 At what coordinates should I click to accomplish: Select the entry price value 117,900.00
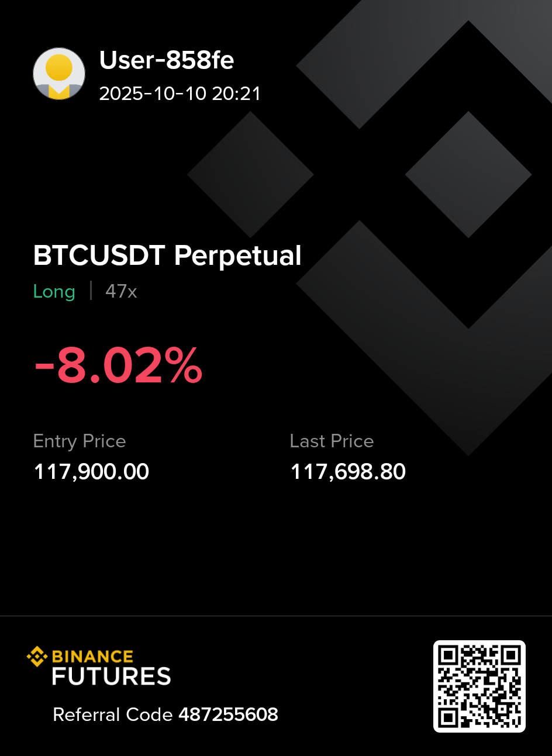[91, 471]
